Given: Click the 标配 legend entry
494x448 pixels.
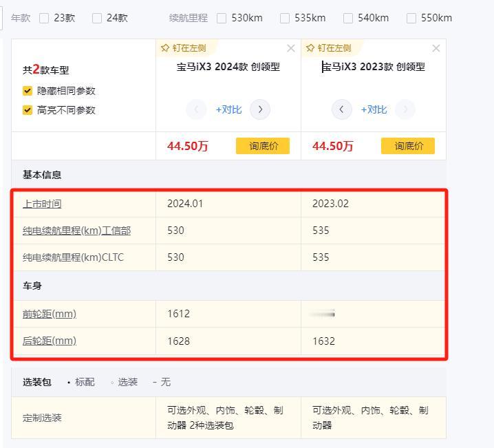Looking at the screenshot, I should tap(81, 382).
